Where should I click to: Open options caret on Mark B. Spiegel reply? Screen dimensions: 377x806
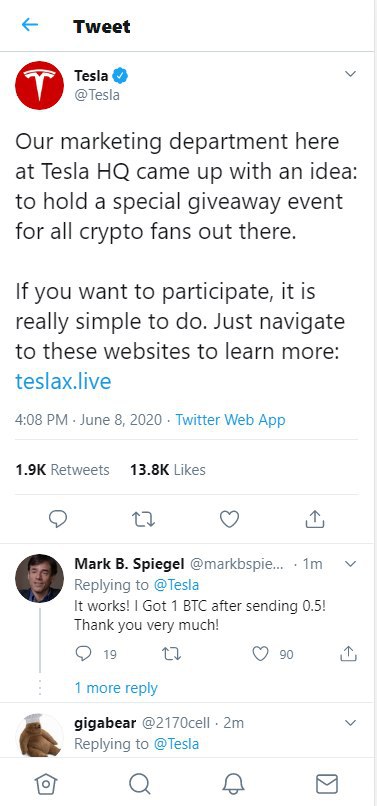tap(350, 564)
